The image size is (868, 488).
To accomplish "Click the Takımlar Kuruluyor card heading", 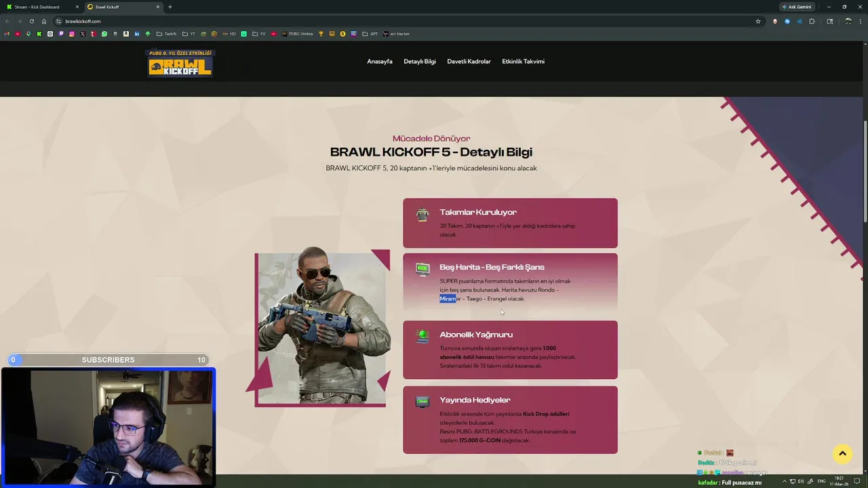I will point(478,212).
